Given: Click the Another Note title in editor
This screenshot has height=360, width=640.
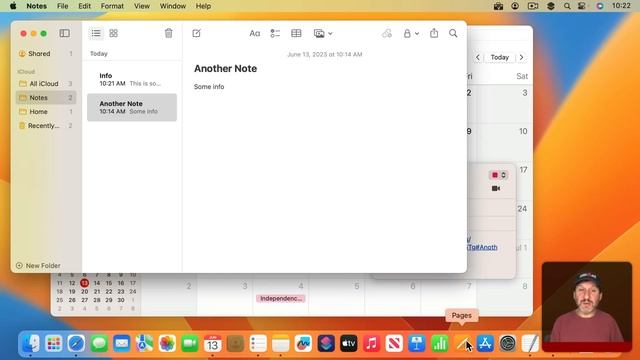Looking at the screenshot, I should click(225, 69).
